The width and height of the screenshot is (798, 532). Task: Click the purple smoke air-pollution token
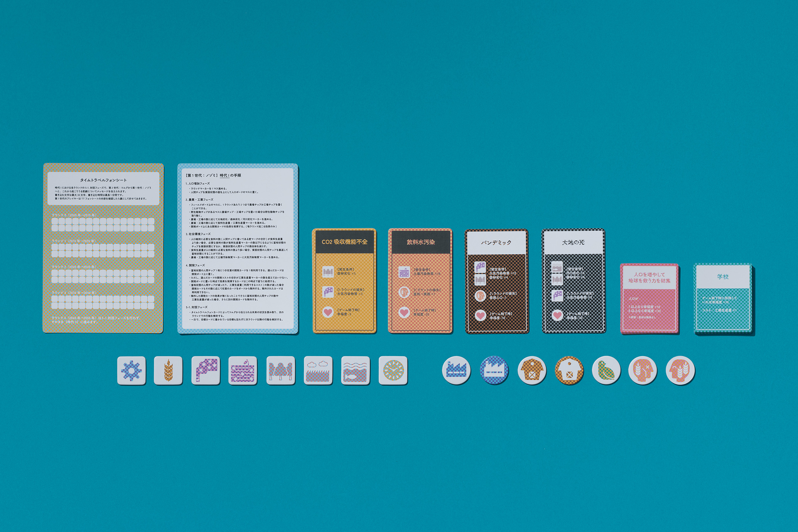click(205, 371)
